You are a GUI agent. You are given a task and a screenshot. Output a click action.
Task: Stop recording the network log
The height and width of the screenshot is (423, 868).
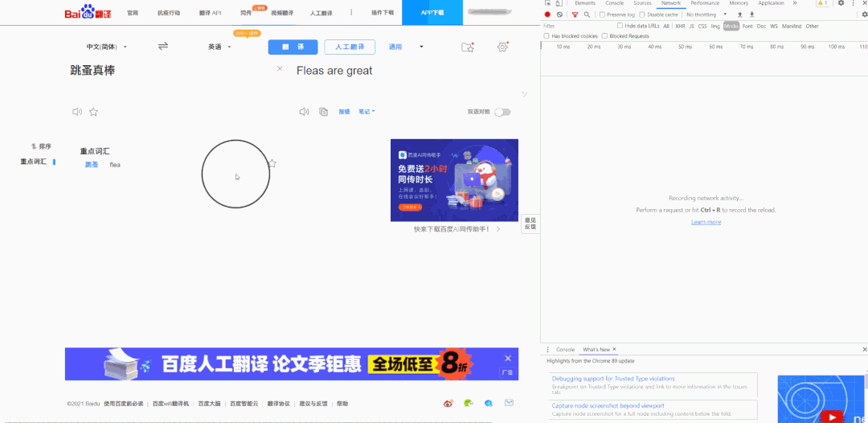click(547, 15)
